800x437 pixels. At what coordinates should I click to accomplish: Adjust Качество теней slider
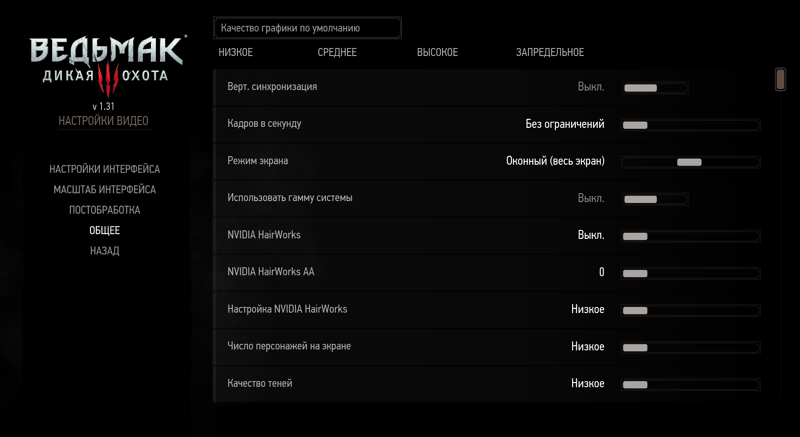point(690,384)
